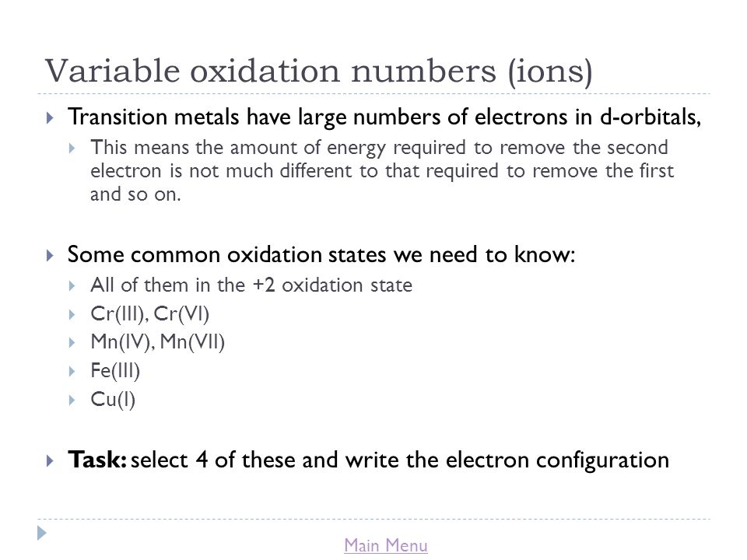Open the Main Menu link
The image size is (747, 560).
385,545
